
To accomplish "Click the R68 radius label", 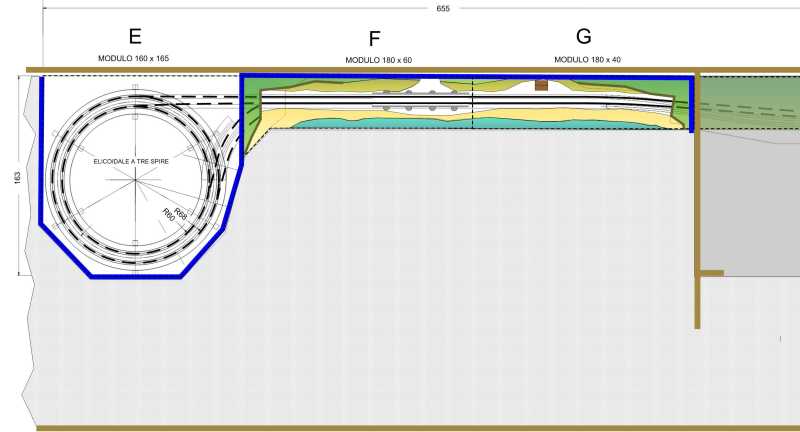I will [x=181, y=212].
